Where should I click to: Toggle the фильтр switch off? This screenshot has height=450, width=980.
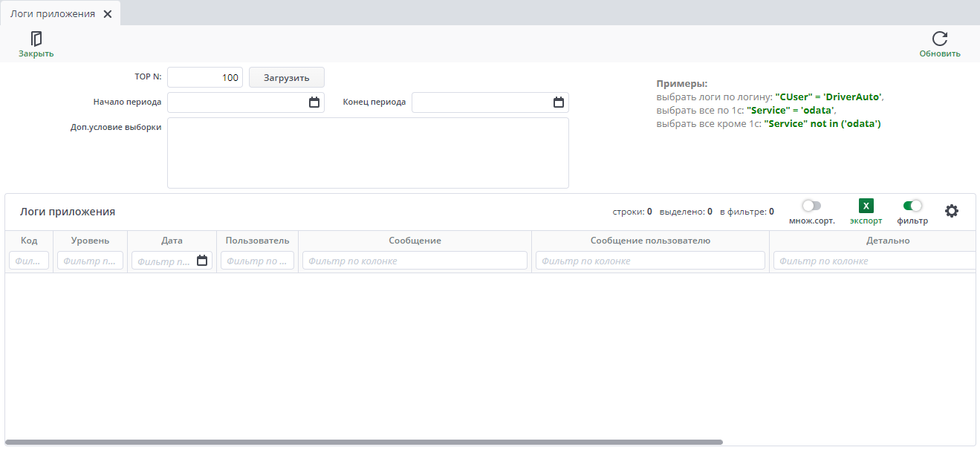pos(912,206)
